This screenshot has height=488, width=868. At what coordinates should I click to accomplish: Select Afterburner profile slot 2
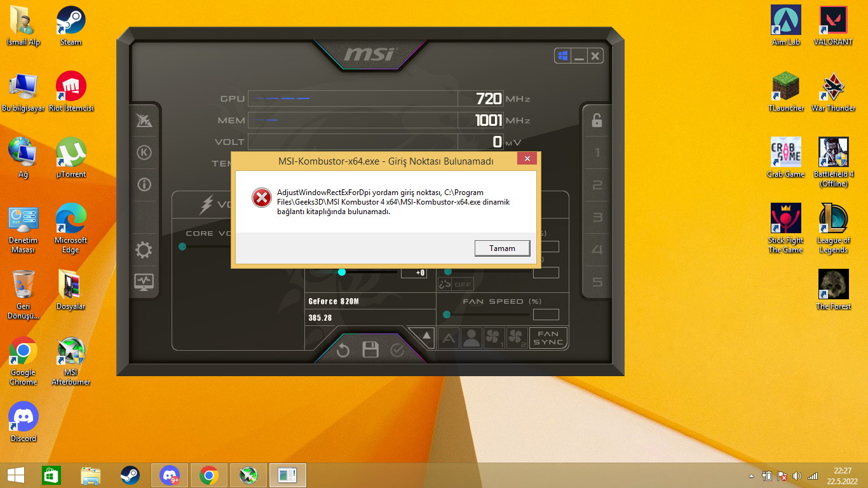click(597, 185)
